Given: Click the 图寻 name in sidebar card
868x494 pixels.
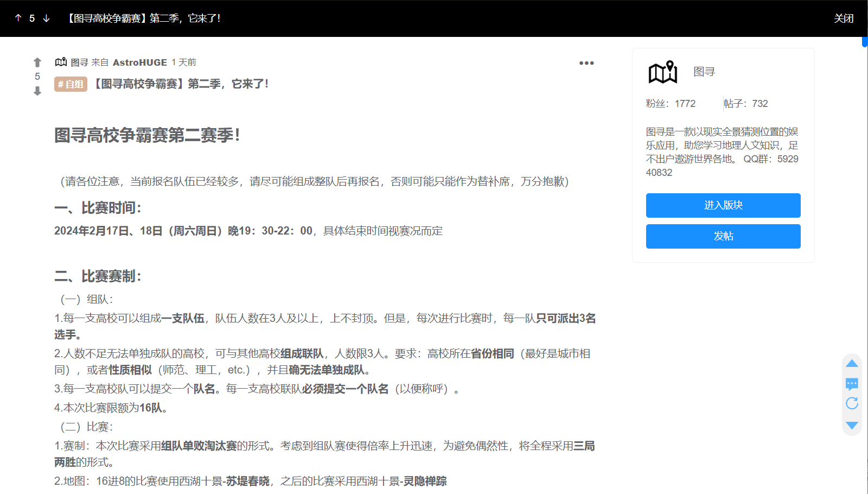Looking at the screenshot, I should point(704,72).
